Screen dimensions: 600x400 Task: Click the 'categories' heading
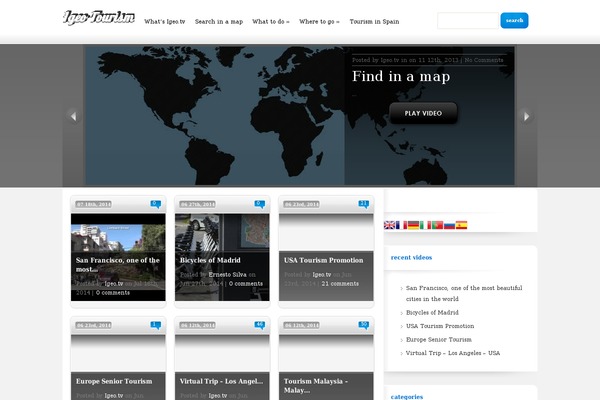(407, 397)
